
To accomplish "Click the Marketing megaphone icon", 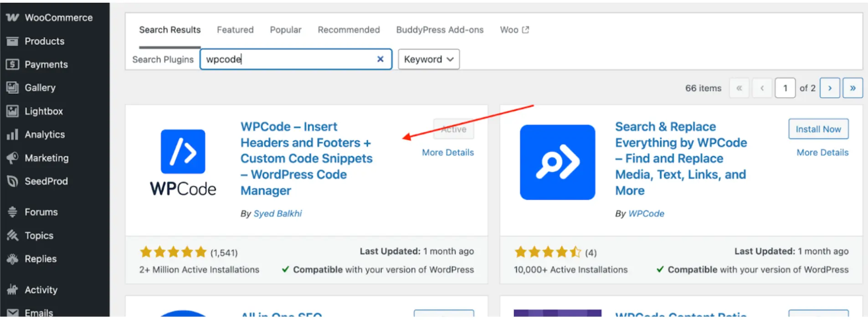I will tap(12, 158).
